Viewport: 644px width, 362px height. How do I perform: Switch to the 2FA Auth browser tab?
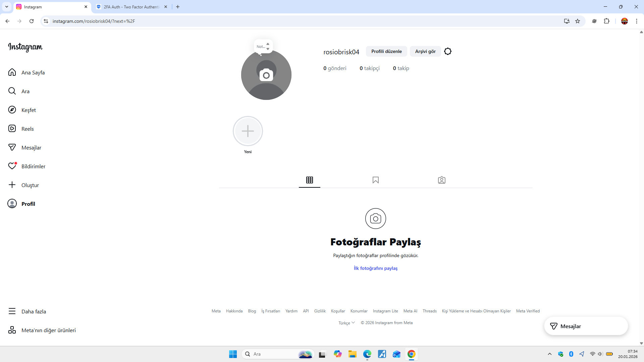131,7
